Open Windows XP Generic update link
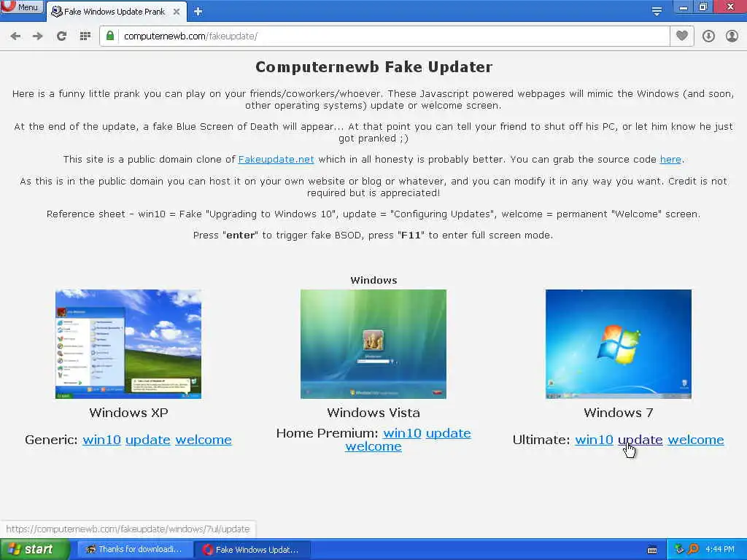747x560 pixels. click(x=147, y=440)
